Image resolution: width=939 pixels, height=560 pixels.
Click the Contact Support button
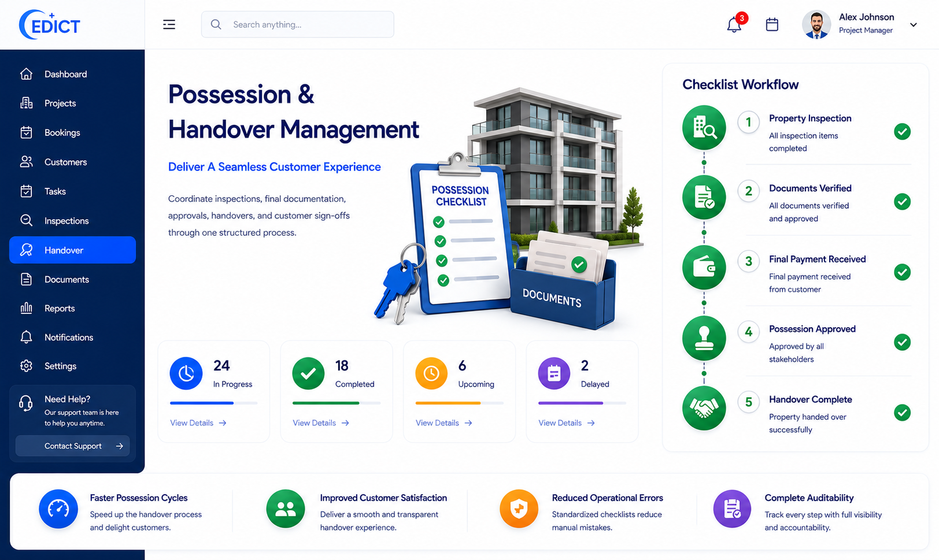click(x=72, y=446)
